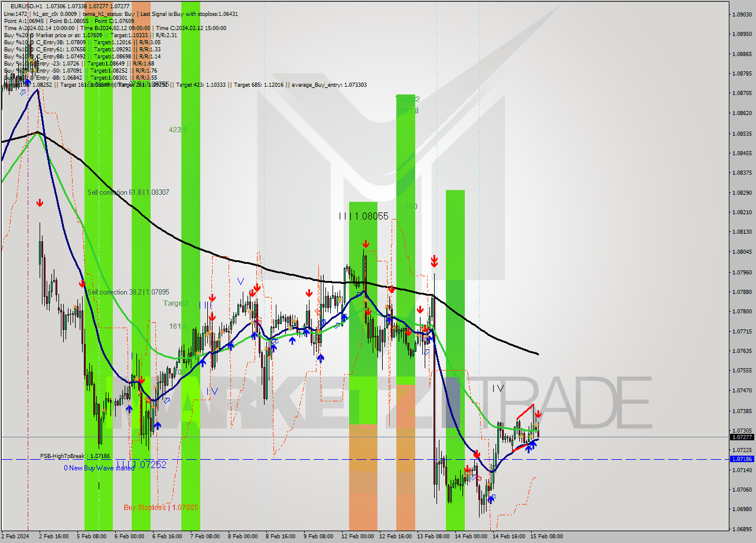Click the '14 Feb 16:00' time axis label
This screenshot has height=543, width=756.
(x=509, y=537)
